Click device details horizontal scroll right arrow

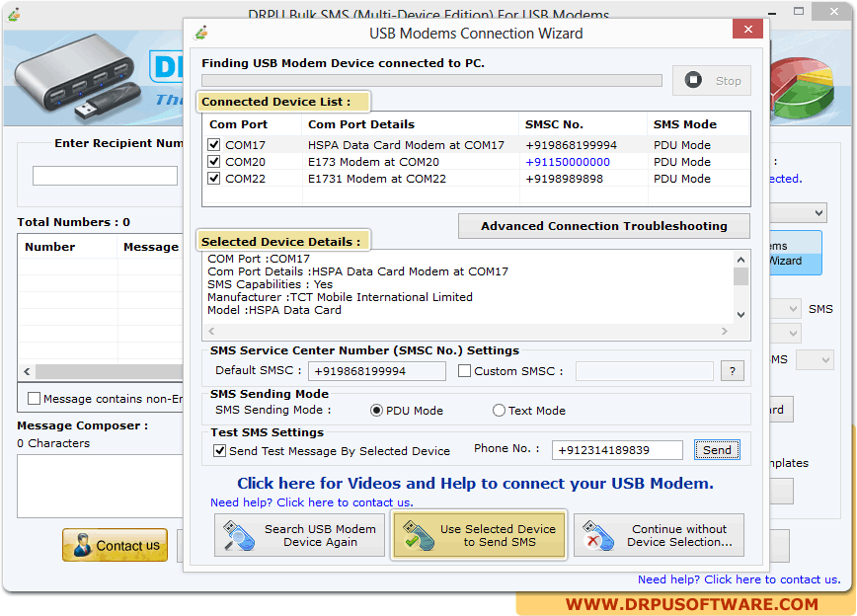tap(724, 332)
